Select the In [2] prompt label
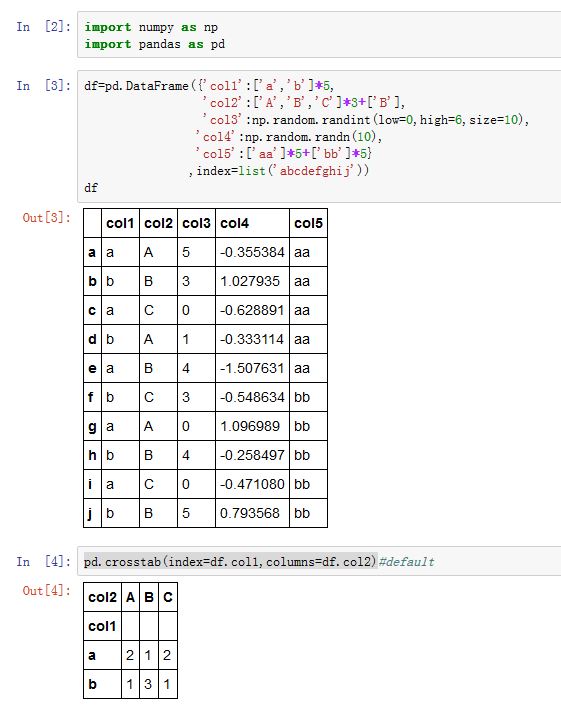This screenshot has width=561, height=706. (x=43, y=27)
